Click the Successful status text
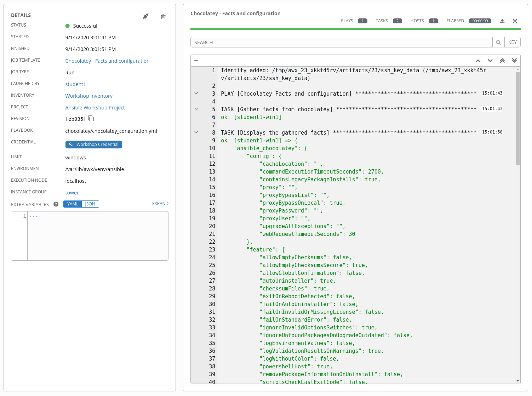Image resolution: width=532 pixels, height=396 pixels. 85,26
